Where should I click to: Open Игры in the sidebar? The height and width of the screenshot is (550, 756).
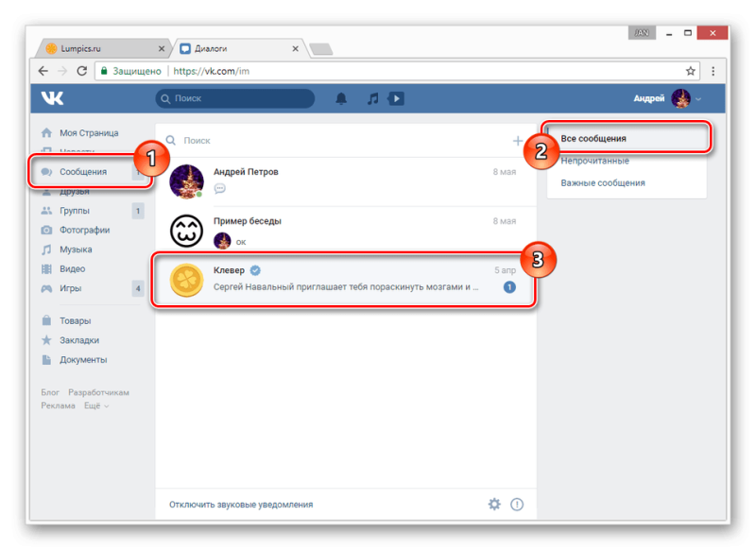click(70, 288)
